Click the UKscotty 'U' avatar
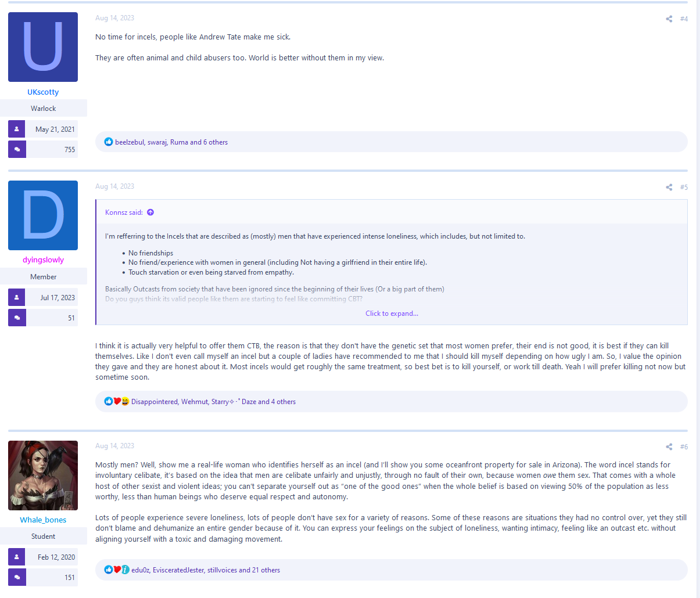The height and width of the screenshot is (598, 700). [43, 47]
